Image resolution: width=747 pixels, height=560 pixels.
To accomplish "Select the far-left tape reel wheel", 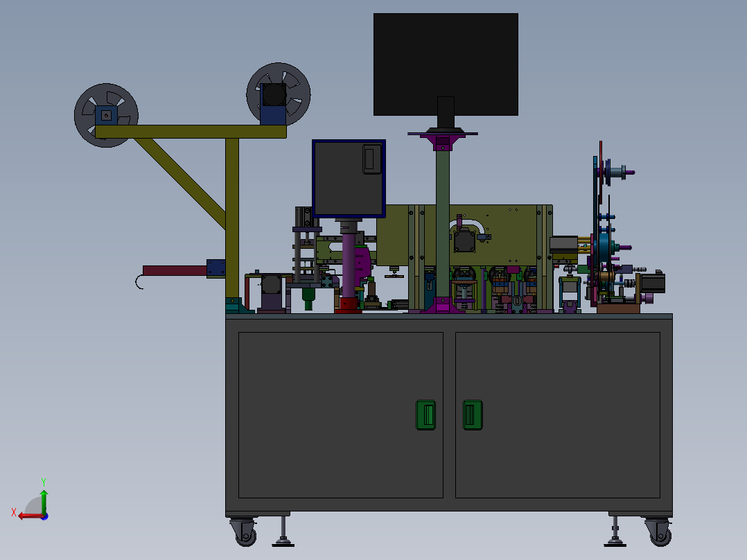I will pyautogui.click(x=106, y=115).
